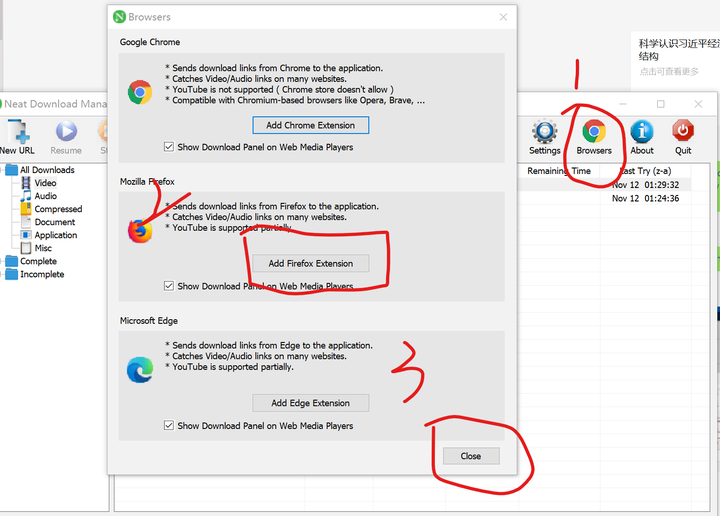Open Settings from the main toolbar

tap(545, 137)
